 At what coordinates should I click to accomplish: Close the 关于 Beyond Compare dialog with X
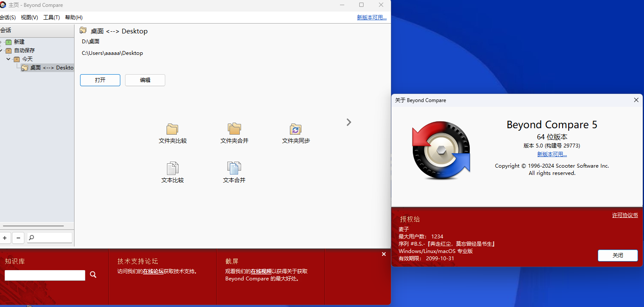click(x=636, y=100)
